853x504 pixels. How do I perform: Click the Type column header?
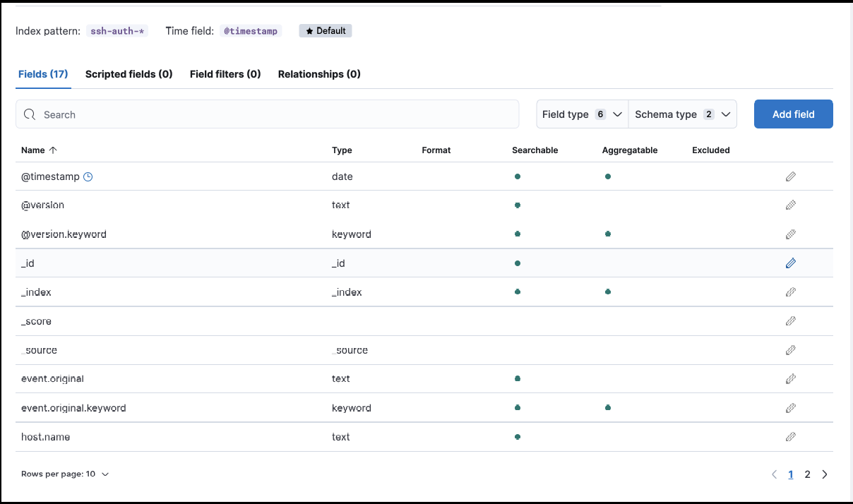point(342,150)
